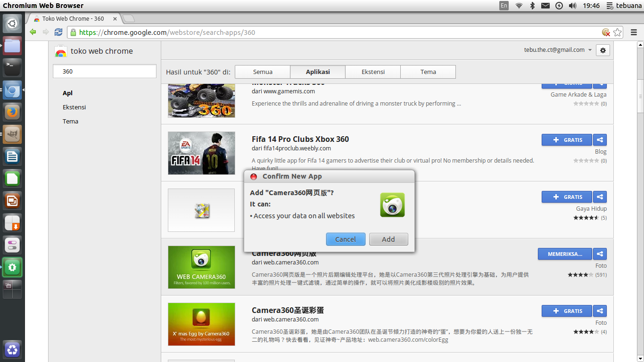
Task: Share Fifa 14 Pro Clubs Xbox 360
Action: click(600, 140)
